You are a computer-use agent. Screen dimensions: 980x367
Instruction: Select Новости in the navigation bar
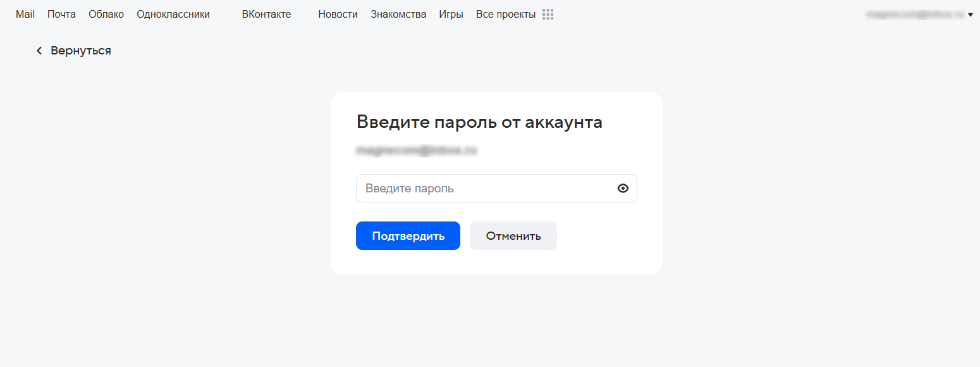[338, 15]
